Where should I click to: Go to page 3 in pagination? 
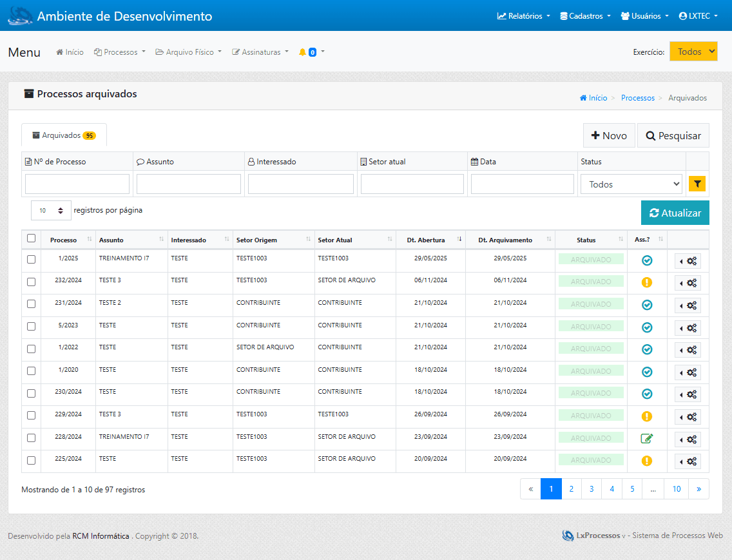click(x=592, y=489)
